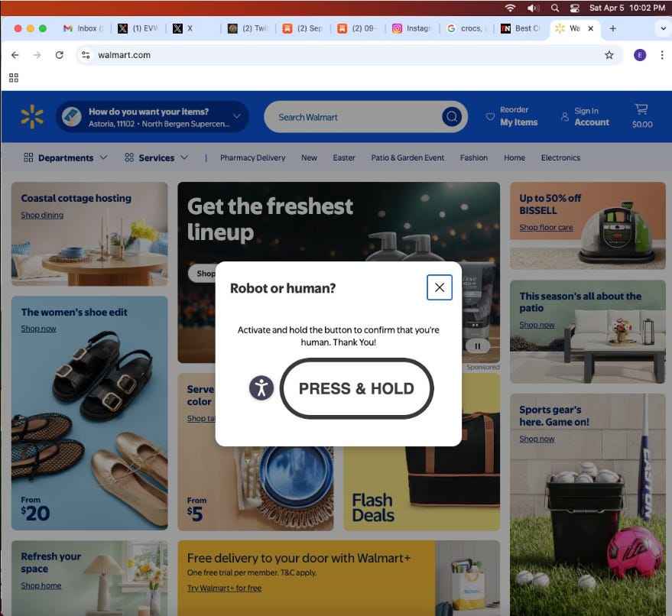Switch to the Instagram tab
The height and width of the screenshot is (616, 672).
[x=413, y=28]
